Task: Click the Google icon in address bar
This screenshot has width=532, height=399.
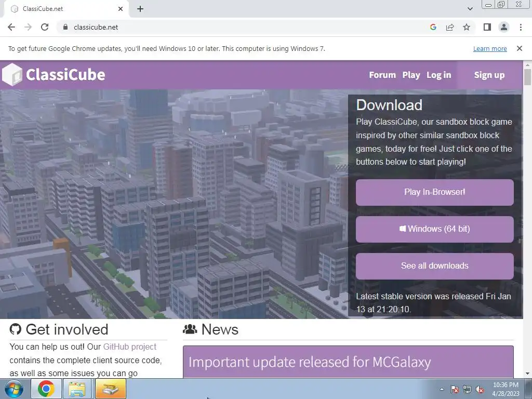Action: [433, 27]
